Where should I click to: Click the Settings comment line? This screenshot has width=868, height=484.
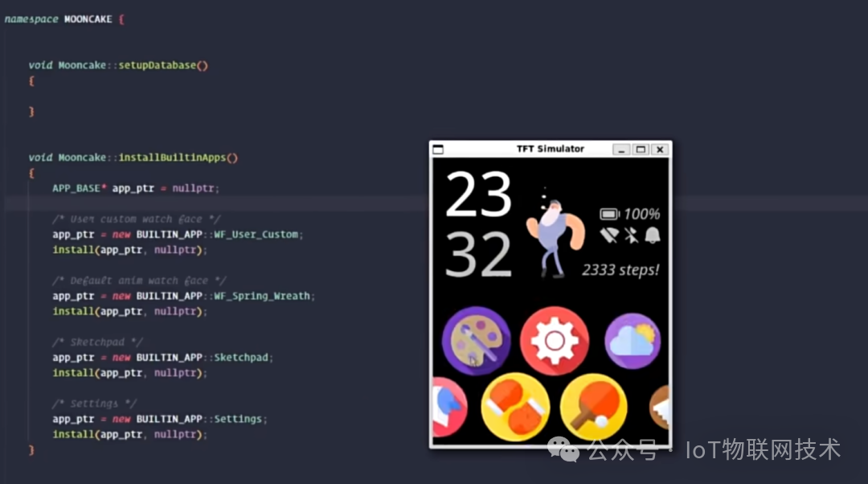[94, 404]
